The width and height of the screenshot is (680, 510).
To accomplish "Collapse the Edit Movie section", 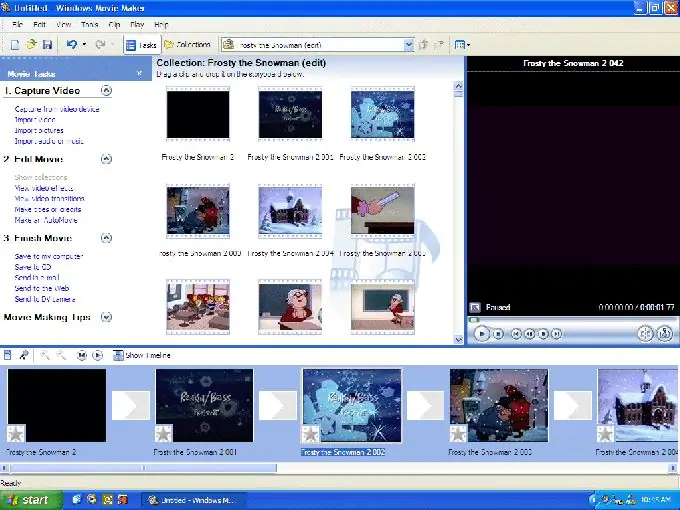I will [106, 159].
